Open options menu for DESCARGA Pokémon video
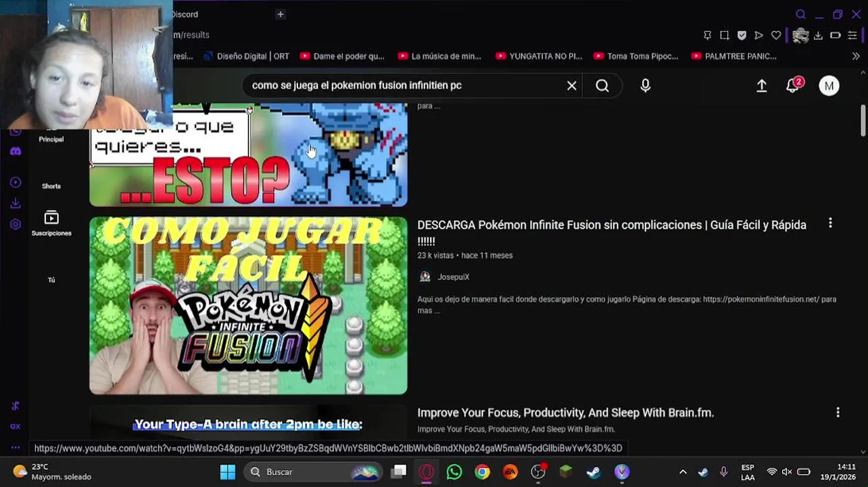 point(830,223)
